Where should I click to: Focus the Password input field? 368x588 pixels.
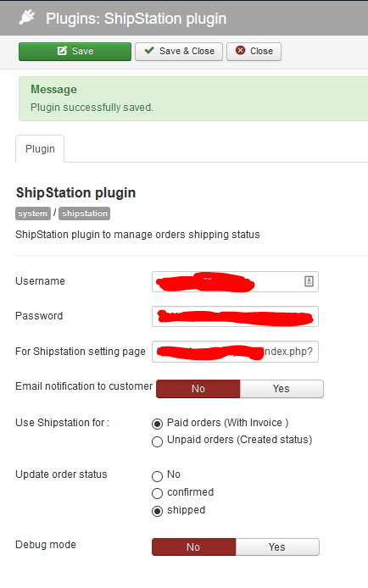(235, 317)
